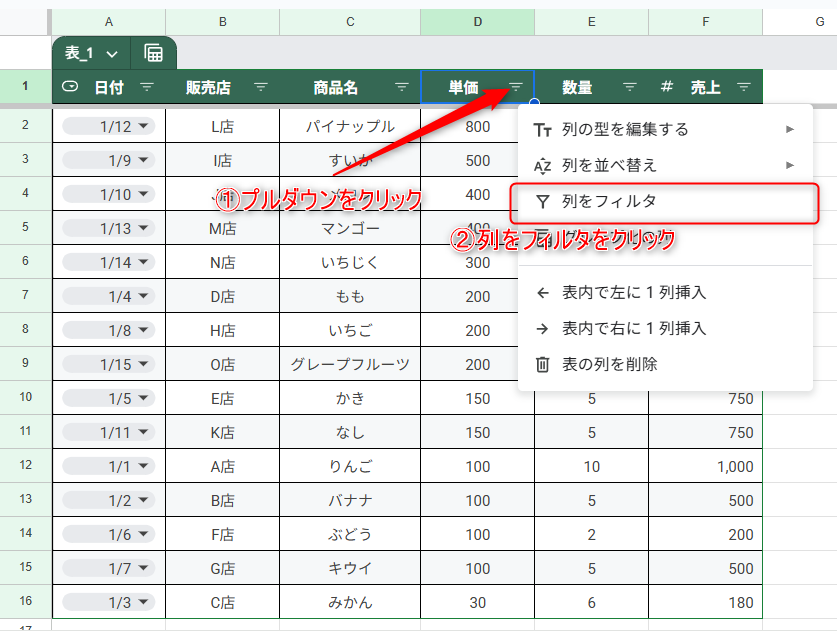The width and height of the screenshot is (837, 631).
Task: Click the cell containing グレープフルーツ
Action: pyautogui.click(x=350, y=364)
